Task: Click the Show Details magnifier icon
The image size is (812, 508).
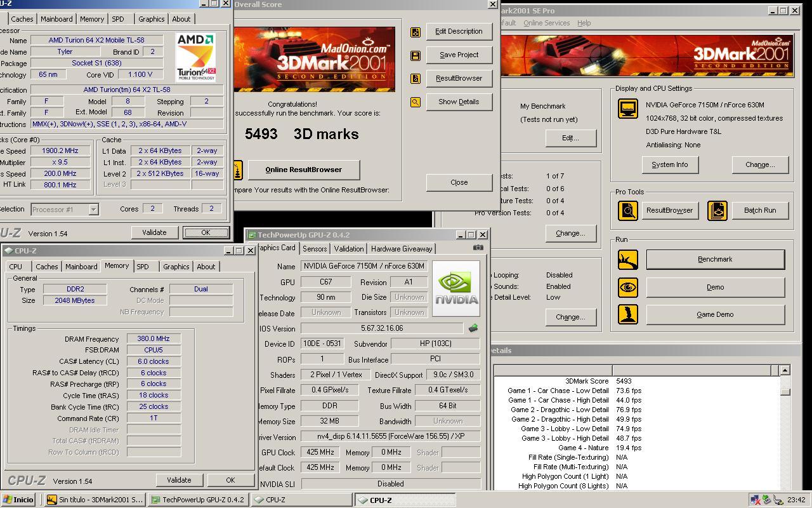Action: click(x=416, y=102)
